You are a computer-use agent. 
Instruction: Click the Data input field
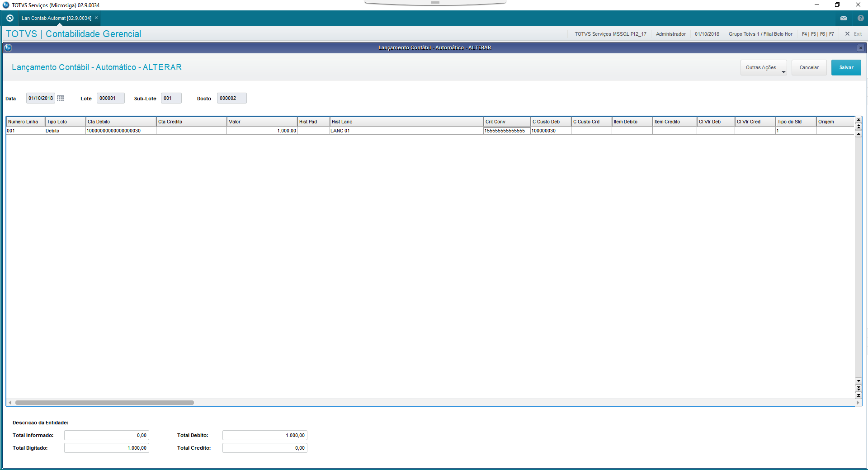pos(41,99)
